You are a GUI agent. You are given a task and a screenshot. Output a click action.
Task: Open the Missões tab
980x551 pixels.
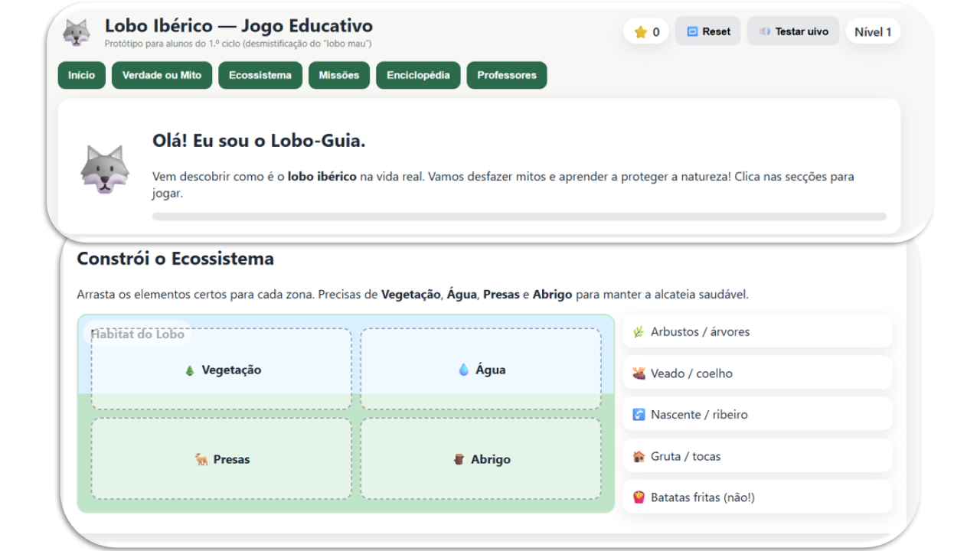point(338,75)
